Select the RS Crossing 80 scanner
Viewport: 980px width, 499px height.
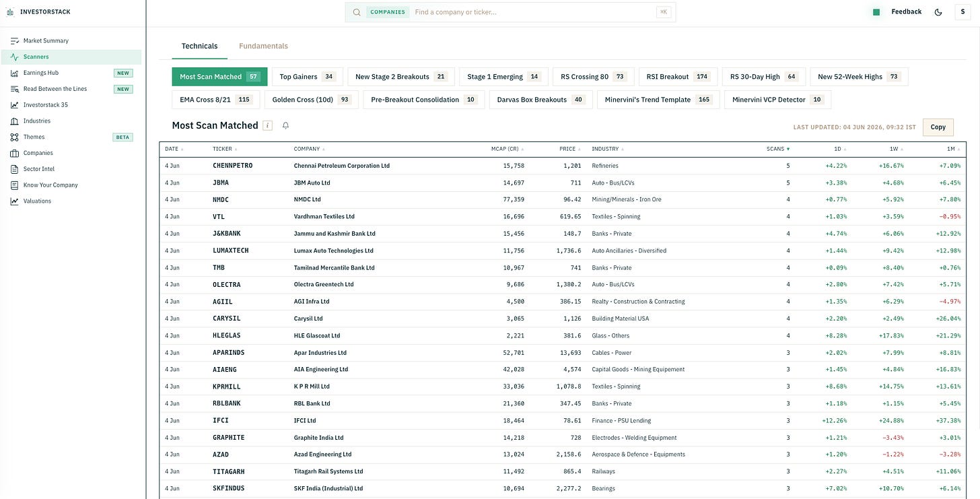[x=593, y=77]
